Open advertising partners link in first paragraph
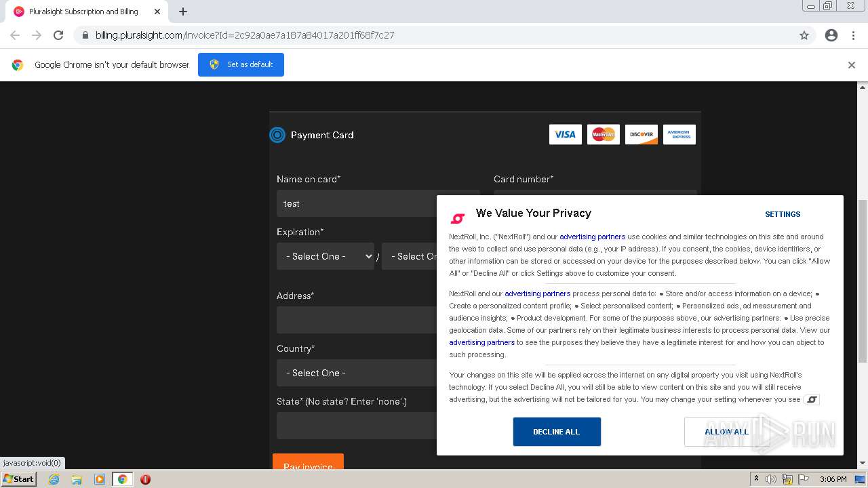Screen dimensions: 868x488 (x=592, y=237)
